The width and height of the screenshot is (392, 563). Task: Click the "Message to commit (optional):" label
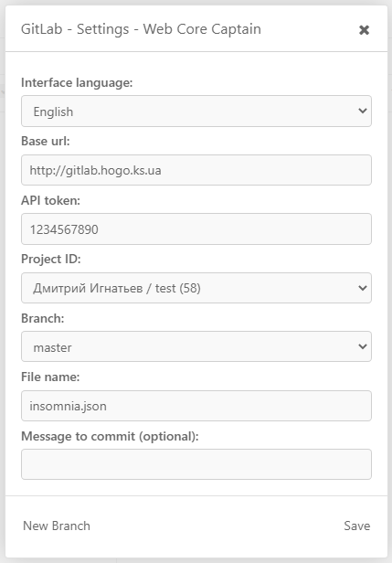pyautogui.click(x=110, y=436)
